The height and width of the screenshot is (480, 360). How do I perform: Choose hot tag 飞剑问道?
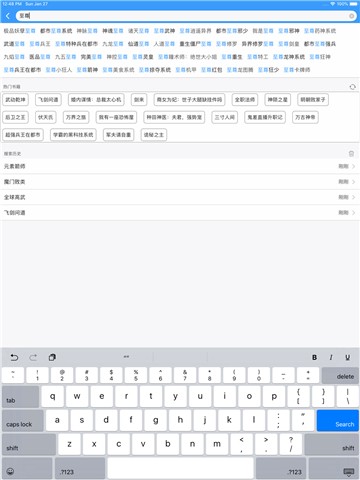48,100
